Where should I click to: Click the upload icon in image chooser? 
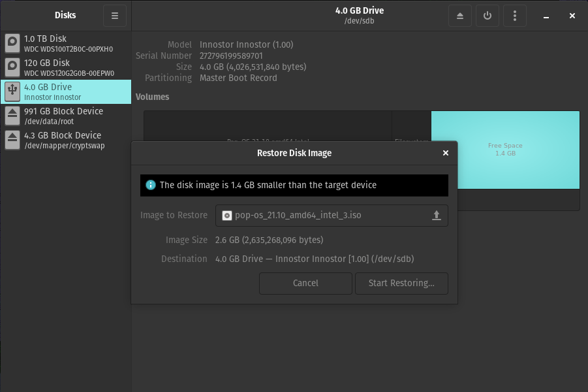tap(437, 216)
